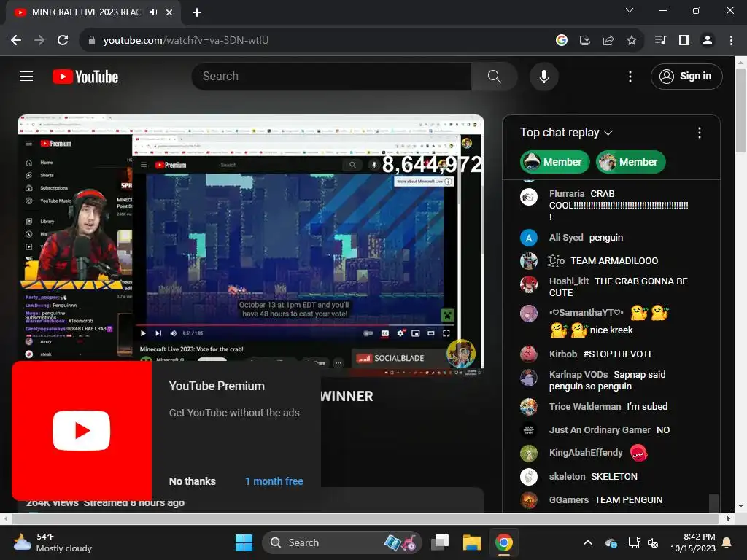Screen dimensions: 747x560
Task: Mute the tab via speaker icon
Action: tap(153, 12)
